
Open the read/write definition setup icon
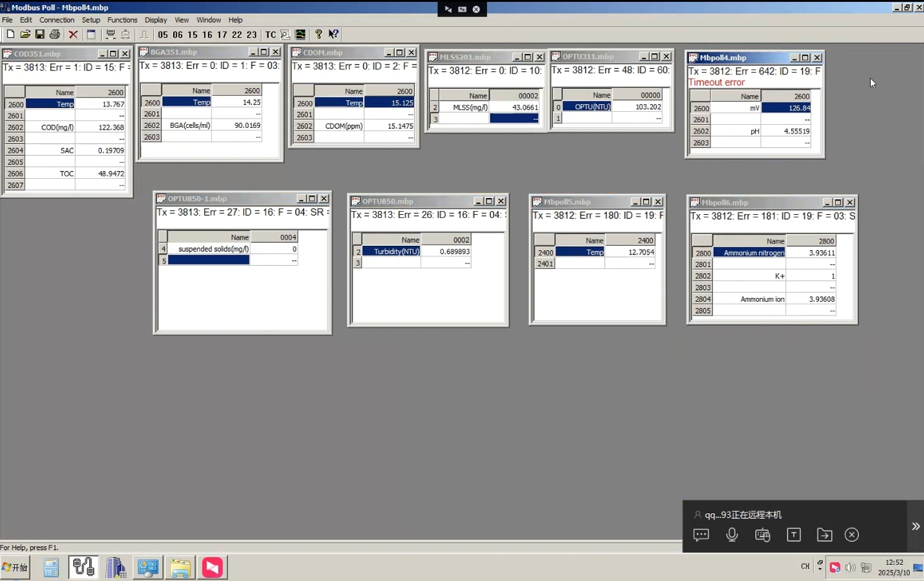[91, 34]
